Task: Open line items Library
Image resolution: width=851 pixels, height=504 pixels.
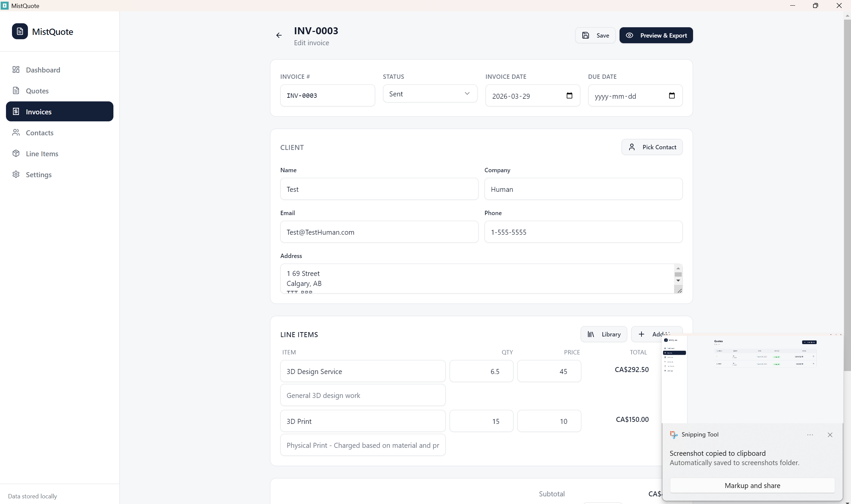Action: (x=604, y=334)
